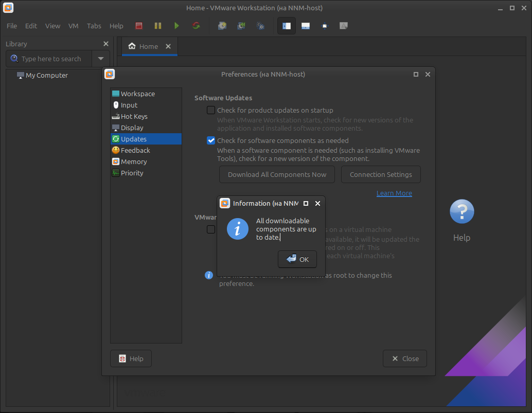This screenshot has width=532, height=413.
Task: Open the Tabs menu
Action: click(x=94, y=26)
